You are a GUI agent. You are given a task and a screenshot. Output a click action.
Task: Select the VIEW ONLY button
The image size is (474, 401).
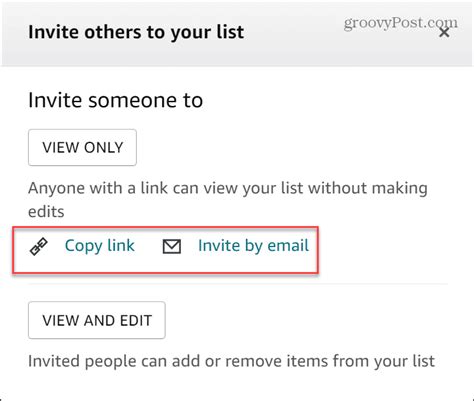pos(82,147)
